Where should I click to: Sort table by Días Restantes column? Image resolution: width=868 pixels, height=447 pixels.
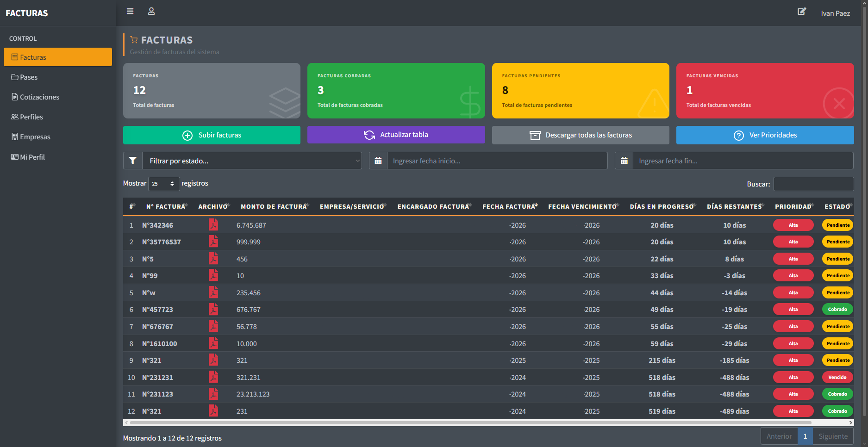pos(735,206)
